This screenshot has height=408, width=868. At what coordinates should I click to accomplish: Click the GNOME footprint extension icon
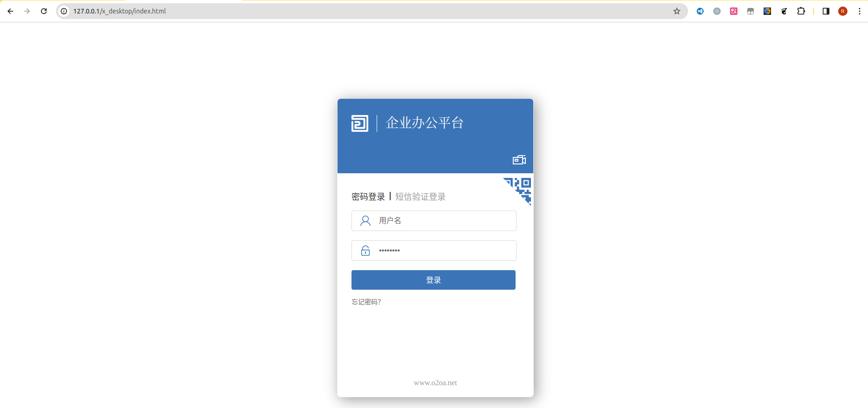click(x=784, y=11)
